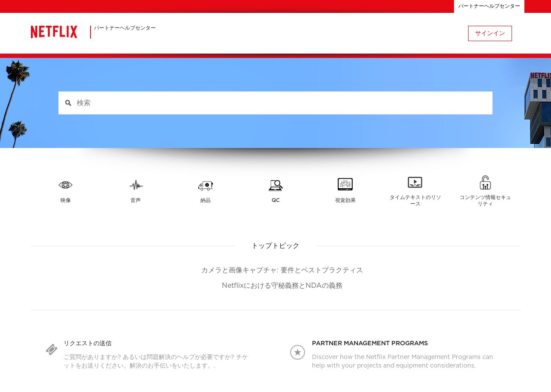The width and height of the screenshot is (551, 392).
Task: Open the 音声 audio waveform icon
Action: [x=136, y=185]
